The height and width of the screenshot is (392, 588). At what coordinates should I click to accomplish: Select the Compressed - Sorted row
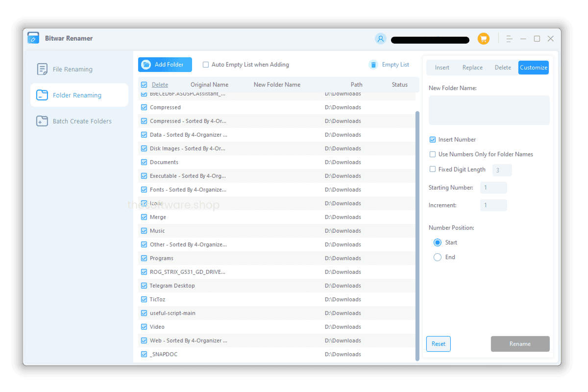coord(277,121)
